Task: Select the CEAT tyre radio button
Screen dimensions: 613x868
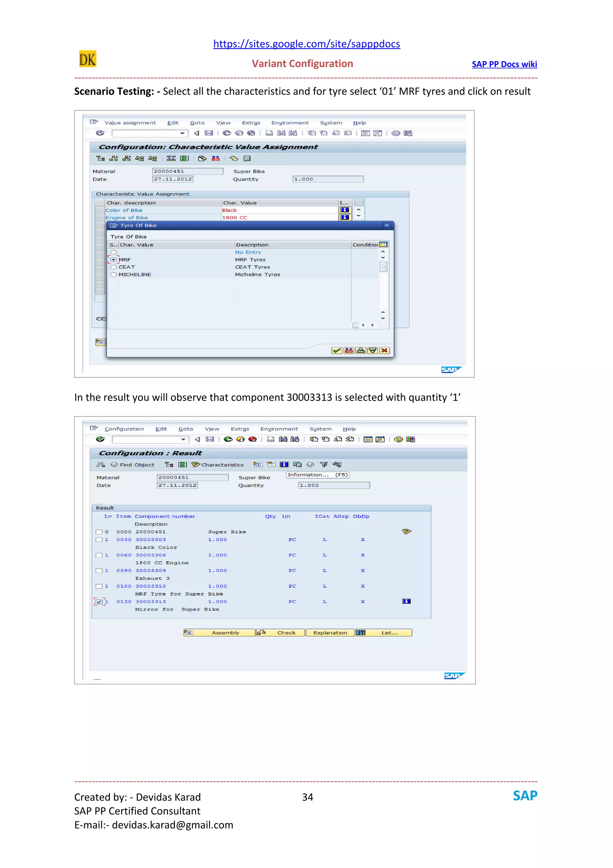Action: pyautogui.click(x=113, y=267)
